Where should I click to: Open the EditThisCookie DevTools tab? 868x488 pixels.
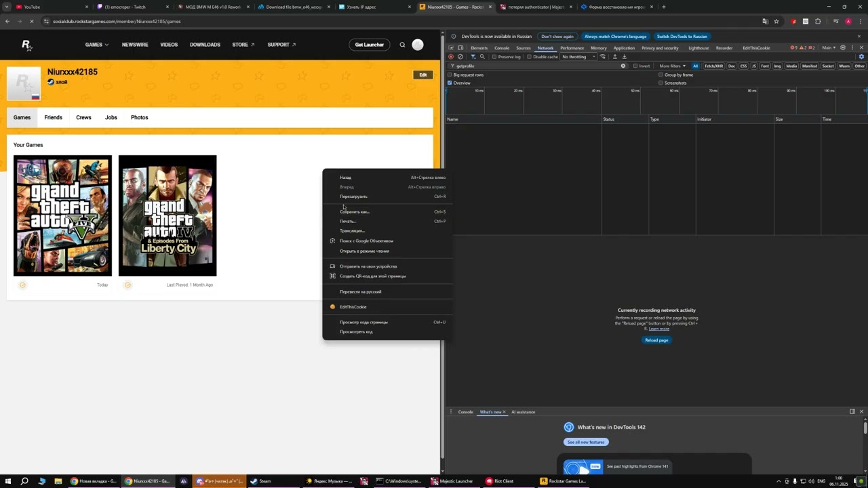[x=756, y=48]
